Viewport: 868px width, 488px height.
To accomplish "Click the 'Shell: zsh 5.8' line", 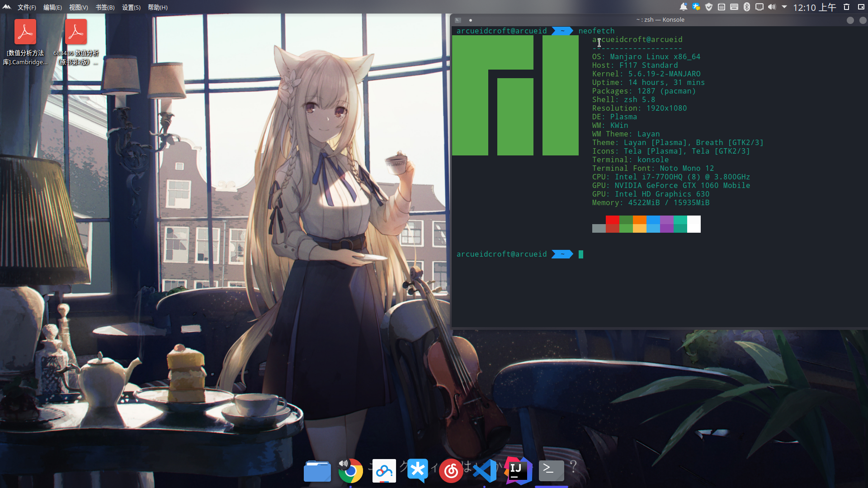I will [x=623, y=99].
